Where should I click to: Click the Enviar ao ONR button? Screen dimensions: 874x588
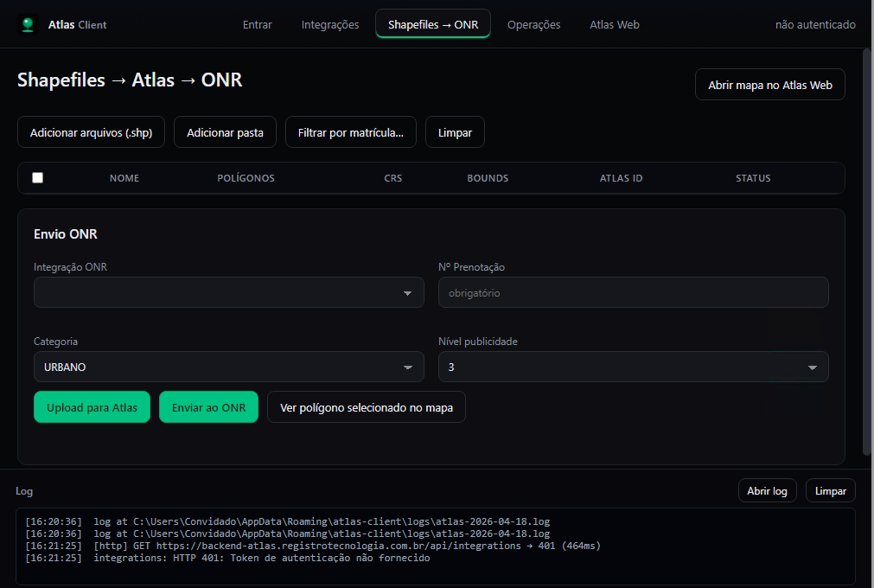point(208,407)
